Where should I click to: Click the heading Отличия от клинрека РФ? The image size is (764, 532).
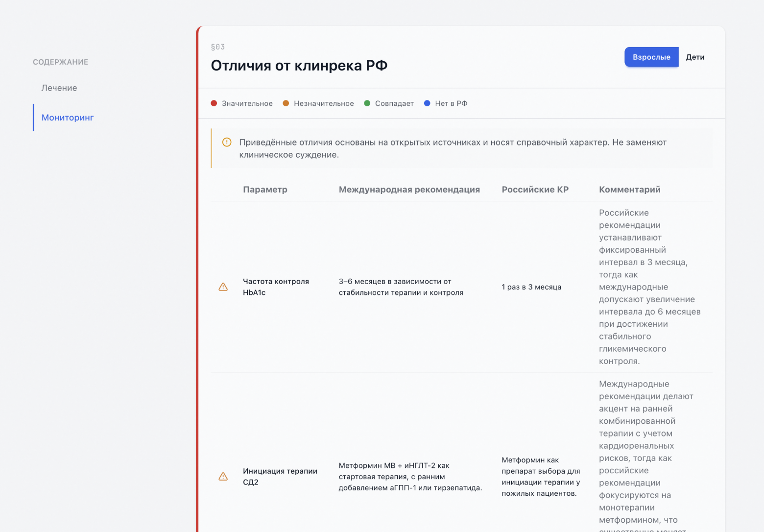coord(299,66)
